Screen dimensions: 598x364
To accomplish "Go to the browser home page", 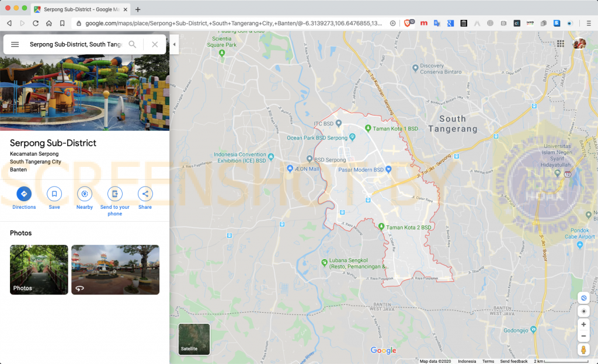I will coord(49,23).
